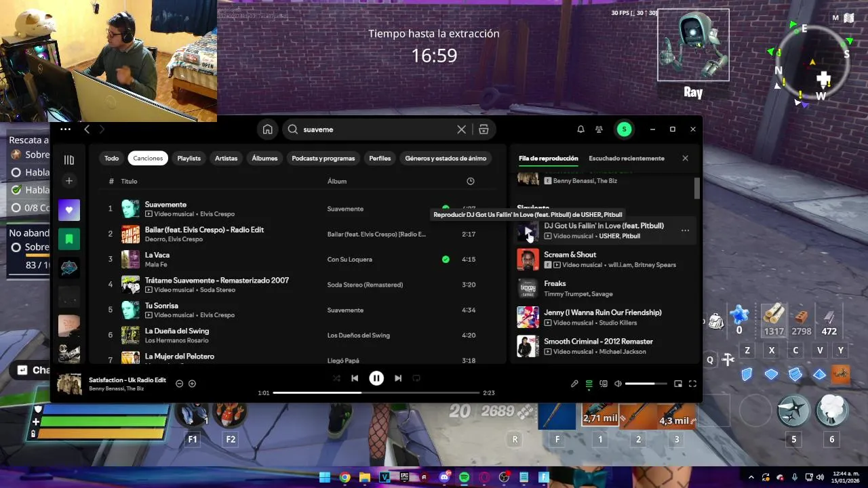Image resolution: width=868 pixels, height=488 pixels.
Task: Open connect to a device icon
Action: pyautogui.click(x=604, y=384)
